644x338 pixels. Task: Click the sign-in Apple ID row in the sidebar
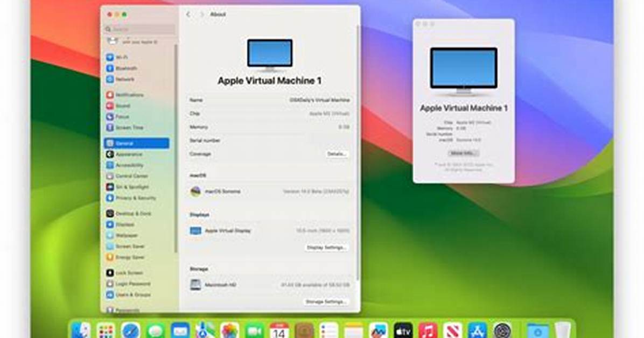pos(132,41)
